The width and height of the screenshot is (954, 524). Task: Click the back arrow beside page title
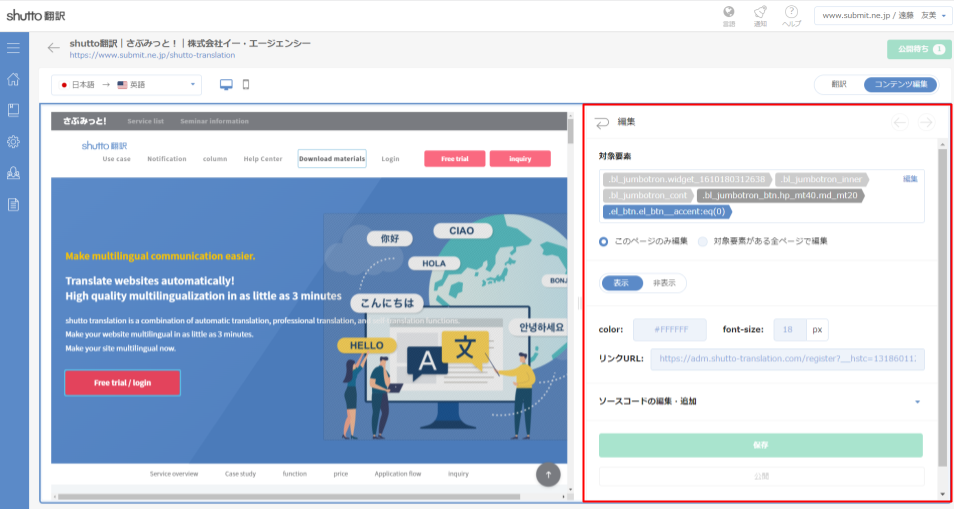(54, 48)
